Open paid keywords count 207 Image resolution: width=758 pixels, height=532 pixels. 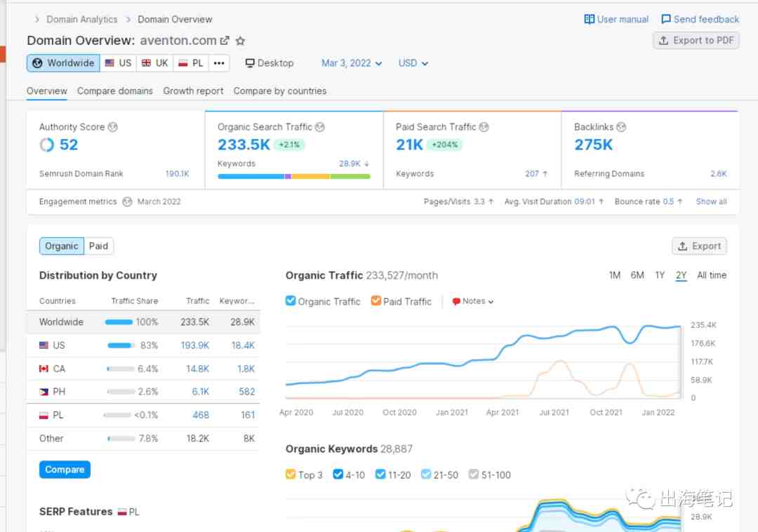click(x=532, y=173)
